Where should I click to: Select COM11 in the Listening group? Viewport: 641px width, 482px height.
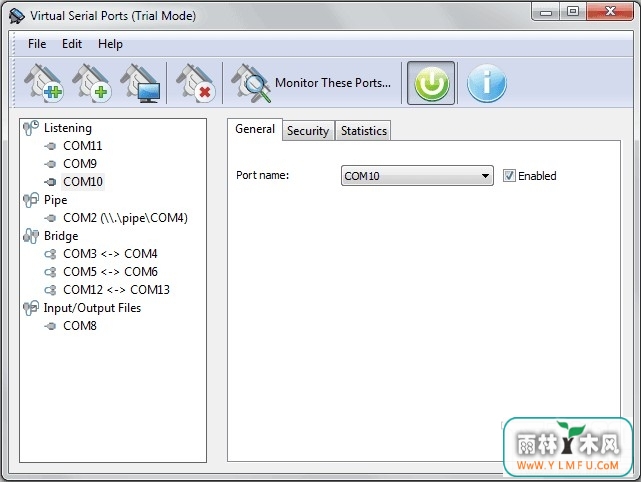pos(83,146)
